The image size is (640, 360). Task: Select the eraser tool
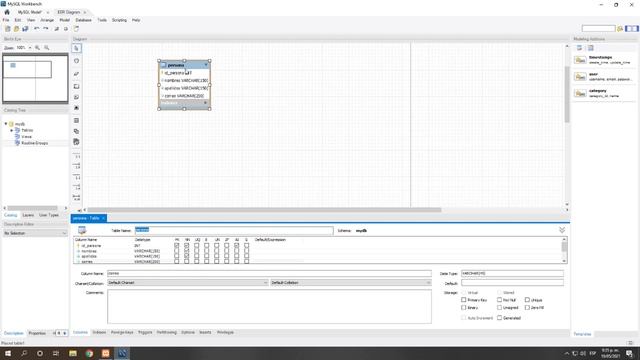[76, 74]
